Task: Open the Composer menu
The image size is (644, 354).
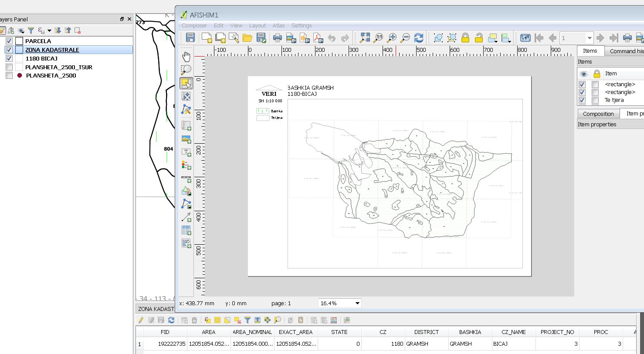Action: pyautogui.click(x=194, y=25)
